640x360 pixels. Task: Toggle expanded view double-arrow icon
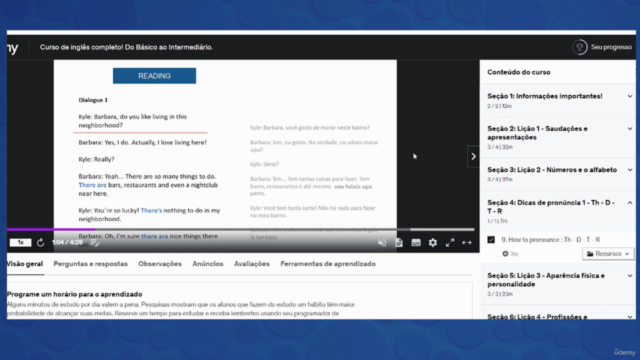(467, 243)
